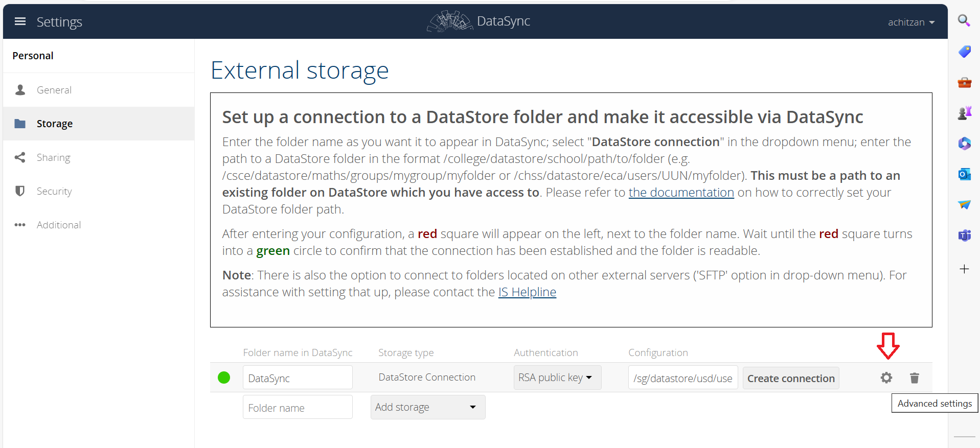Viewport: 980px width, 448px height.
Task: Follow the documentation link
Action: coord(681,193)
